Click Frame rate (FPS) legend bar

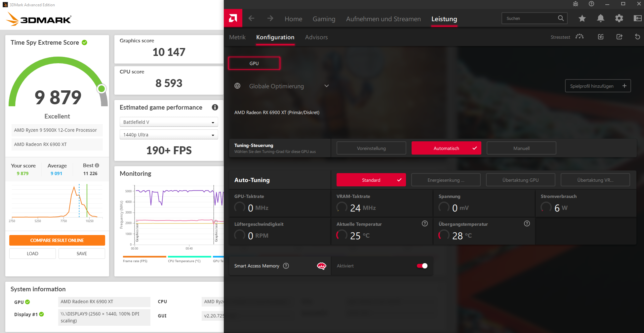(144, 257)
